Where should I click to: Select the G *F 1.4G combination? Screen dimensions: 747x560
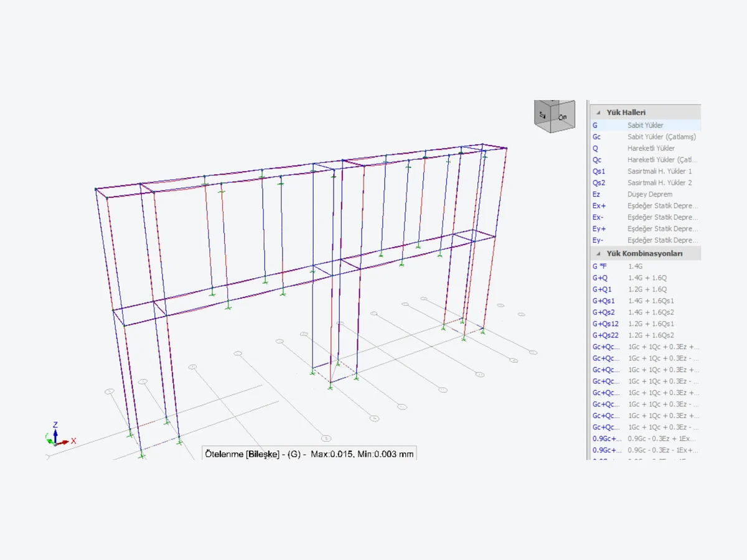tap(646, 266)
